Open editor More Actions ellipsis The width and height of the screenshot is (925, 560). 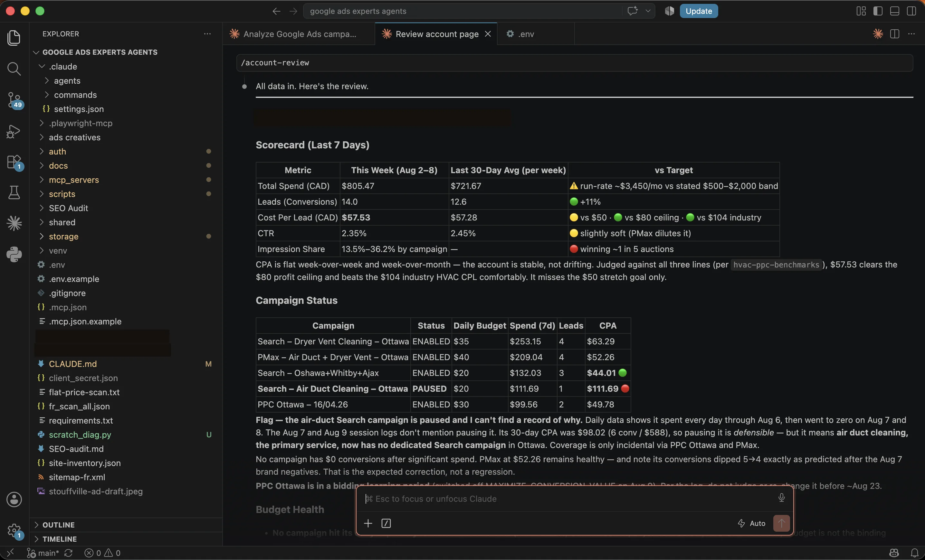(911, 34)
